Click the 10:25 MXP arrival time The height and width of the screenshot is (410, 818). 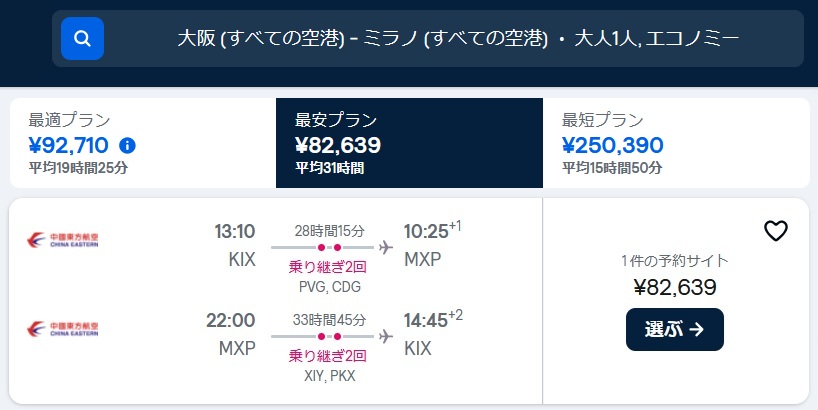425,232
